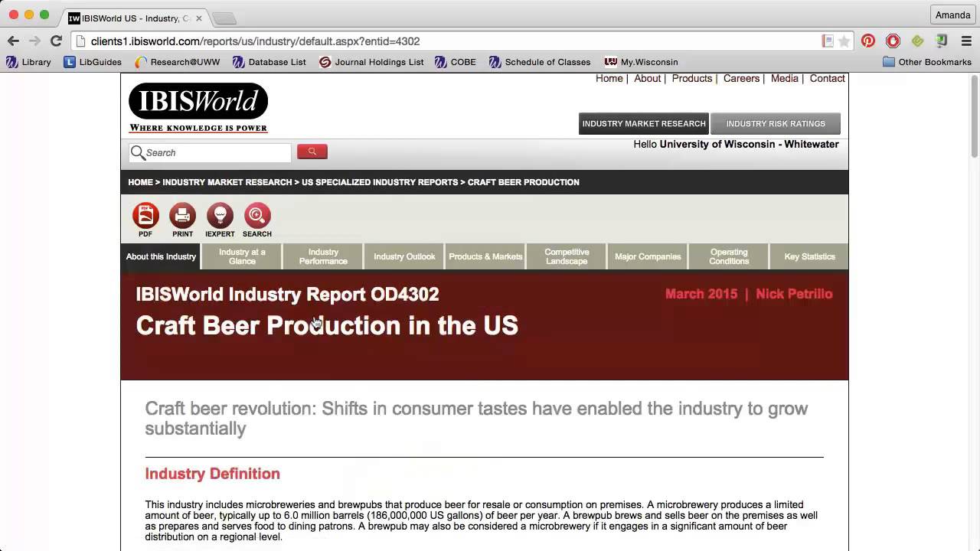Open the Careers top link

point(741,78)
